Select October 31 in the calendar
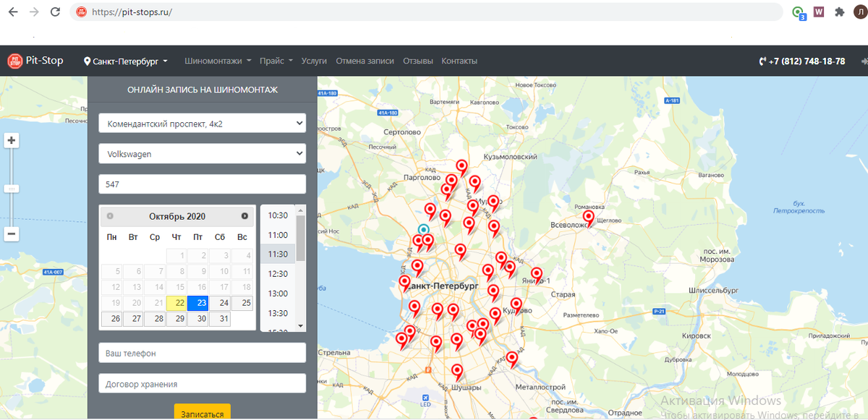 click(220, 319)
